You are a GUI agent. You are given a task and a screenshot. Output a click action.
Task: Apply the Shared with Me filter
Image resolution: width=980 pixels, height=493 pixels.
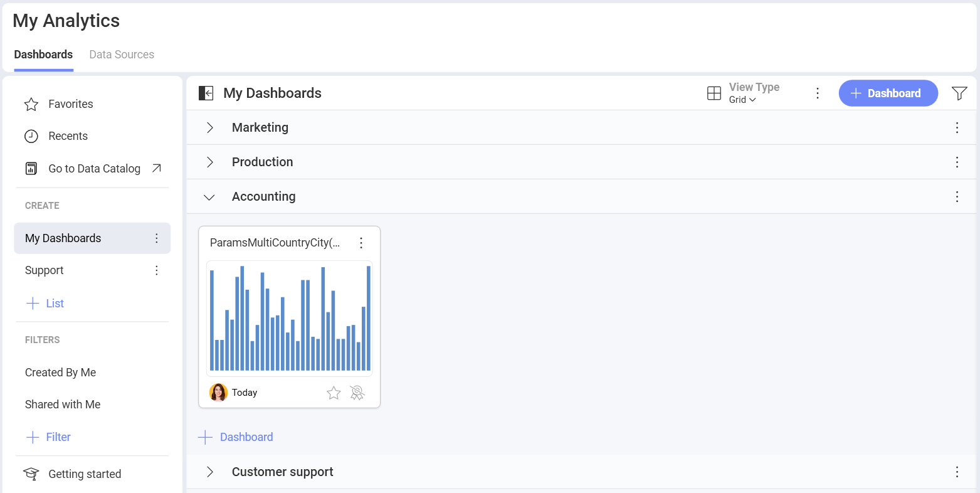click(x=63, y=405)
